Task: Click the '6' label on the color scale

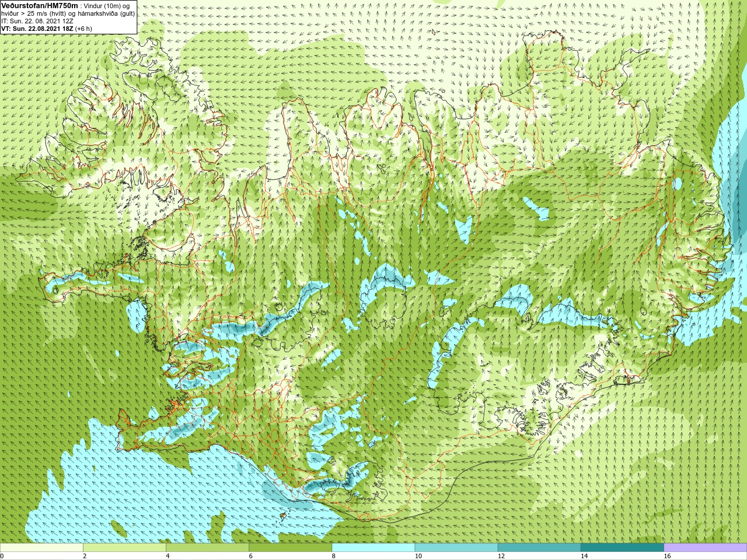Action: pos(250,556)
